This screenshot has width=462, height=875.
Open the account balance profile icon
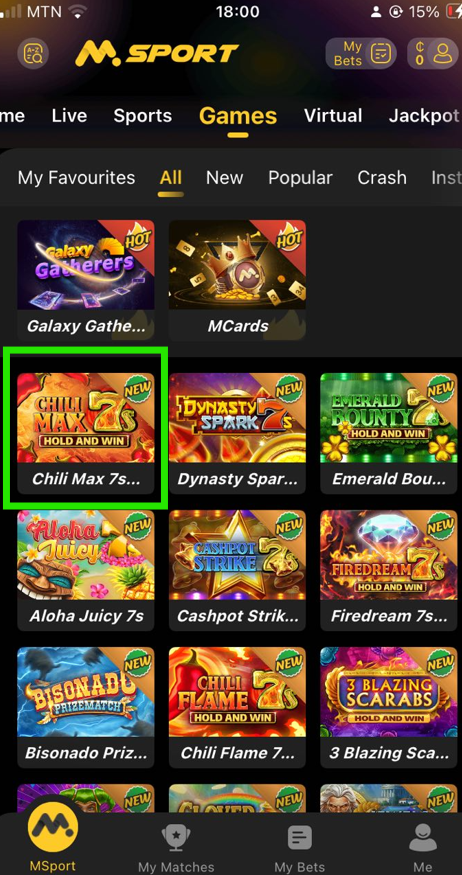434,54
